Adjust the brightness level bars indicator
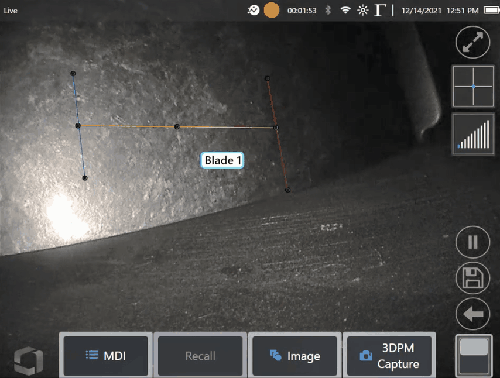Viewport: 500px width, 378px height. click(473, 134)
